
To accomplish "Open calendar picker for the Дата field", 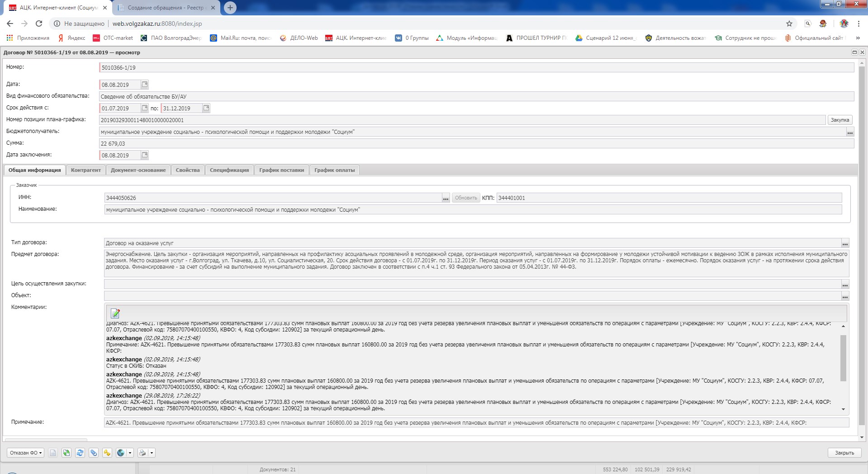I will 145,85.
